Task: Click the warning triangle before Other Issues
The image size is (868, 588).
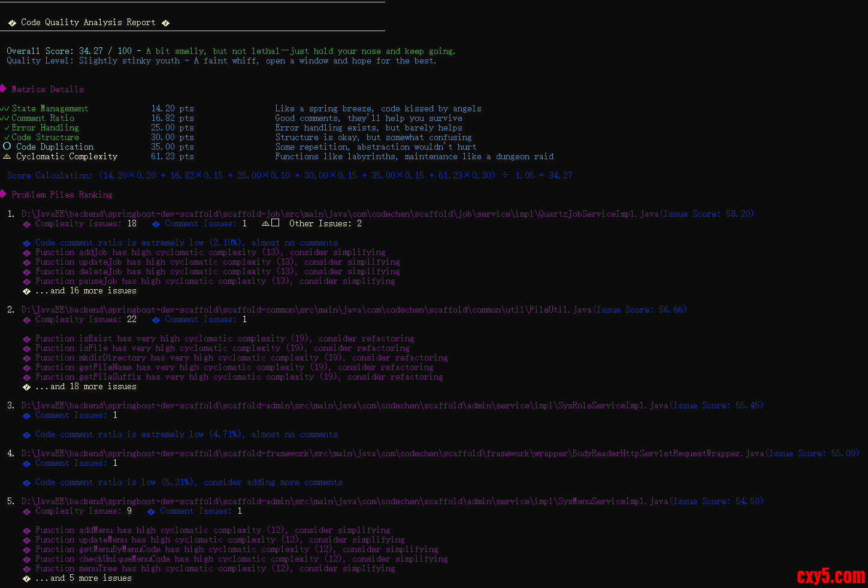Action: 265,223
